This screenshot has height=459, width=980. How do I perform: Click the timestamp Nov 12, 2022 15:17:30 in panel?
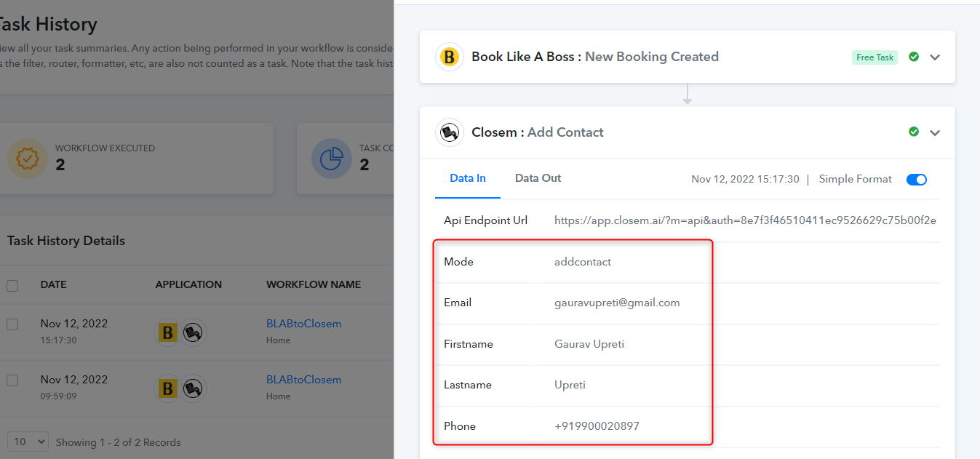(x=745, y=179)
